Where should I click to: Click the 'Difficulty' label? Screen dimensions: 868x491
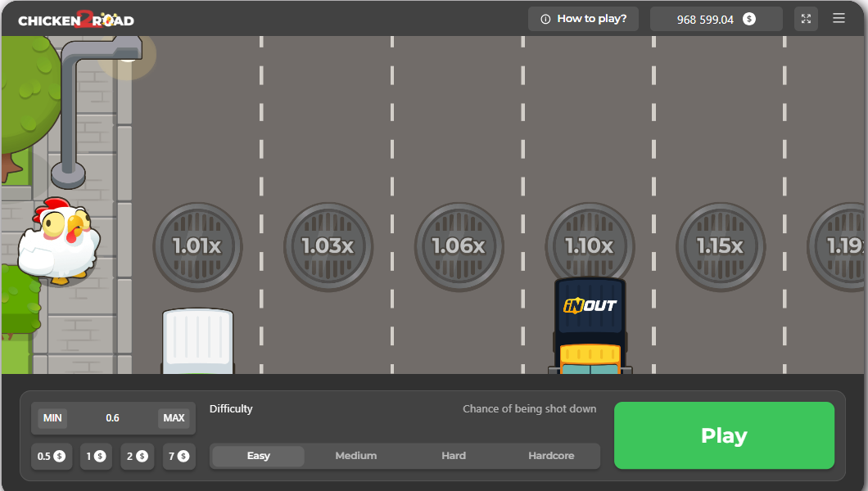tap(231, 409)
